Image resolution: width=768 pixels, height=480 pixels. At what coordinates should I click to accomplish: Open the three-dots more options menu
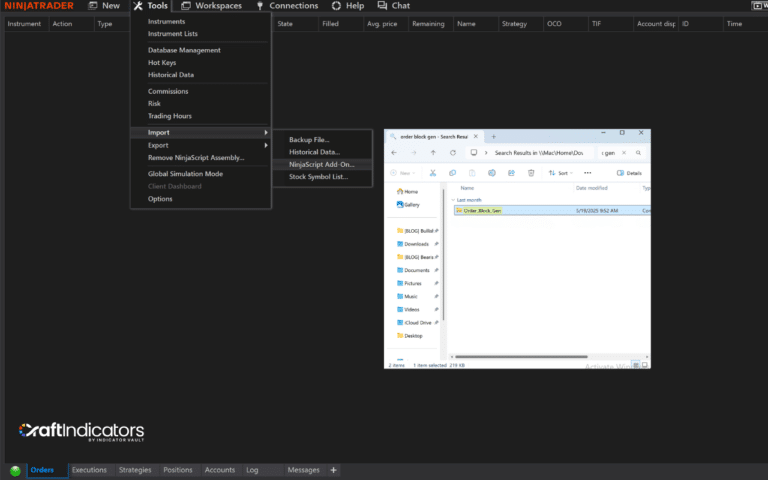click(x=588, y=173)
